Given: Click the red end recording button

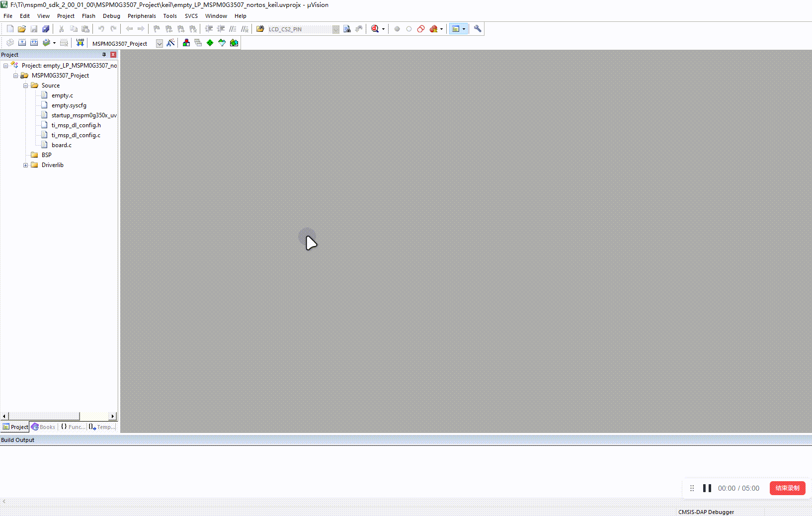Looking at the screenshot, I should pyautogui.click(x=787, y=488).
